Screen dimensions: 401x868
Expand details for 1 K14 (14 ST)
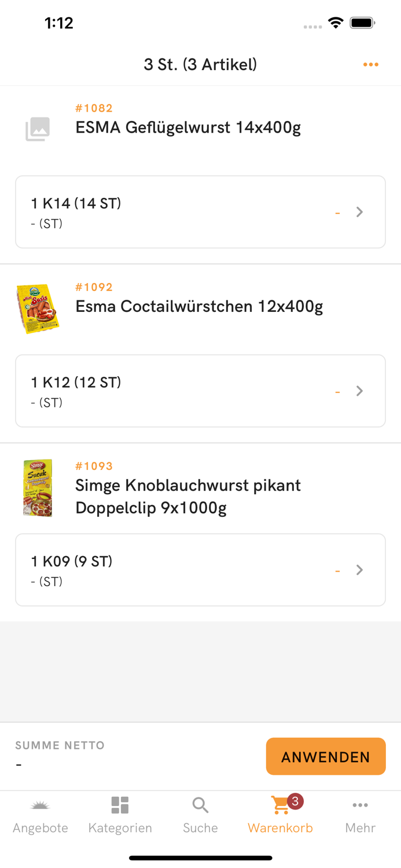[x=359, y=212]
